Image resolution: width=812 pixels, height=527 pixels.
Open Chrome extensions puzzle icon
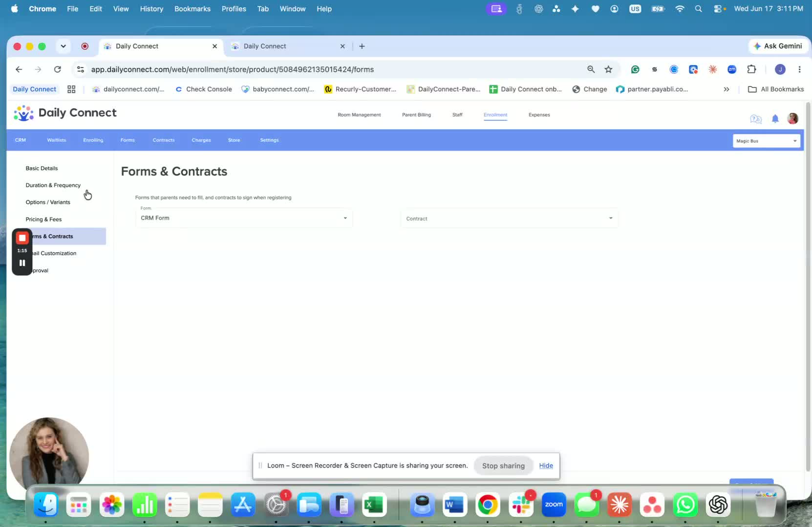tap(751, 69)
